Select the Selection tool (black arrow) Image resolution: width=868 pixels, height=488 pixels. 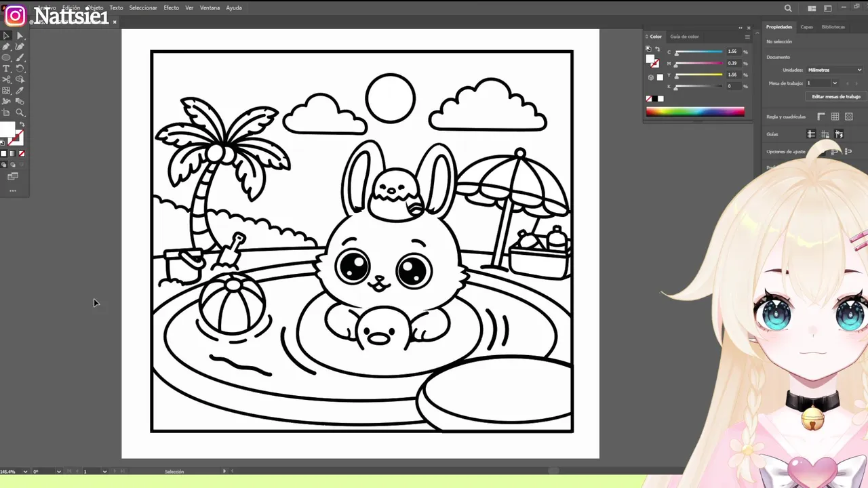pos(6,36)
